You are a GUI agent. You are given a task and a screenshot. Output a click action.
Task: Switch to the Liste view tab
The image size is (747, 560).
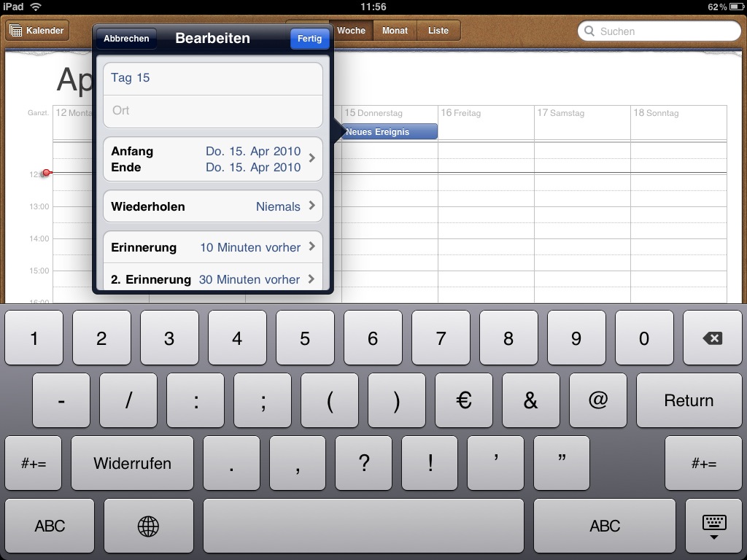click(438, 31)
